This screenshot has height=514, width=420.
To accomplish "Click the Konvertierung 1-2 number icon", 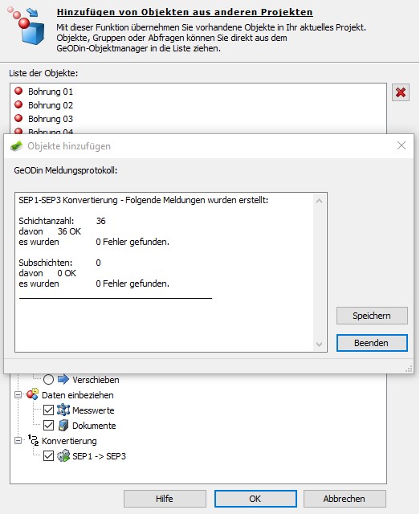I will (x=33, y=440).
